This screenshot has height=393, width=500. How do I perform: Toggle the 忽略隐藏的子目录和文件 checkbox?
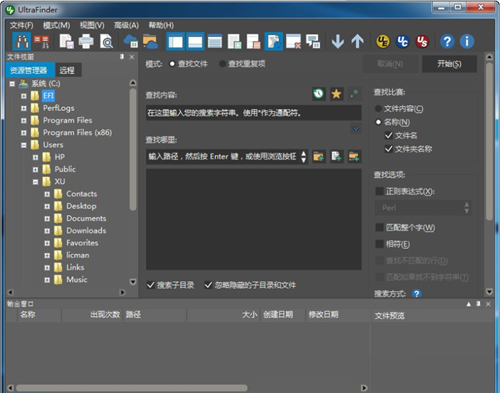208,285
